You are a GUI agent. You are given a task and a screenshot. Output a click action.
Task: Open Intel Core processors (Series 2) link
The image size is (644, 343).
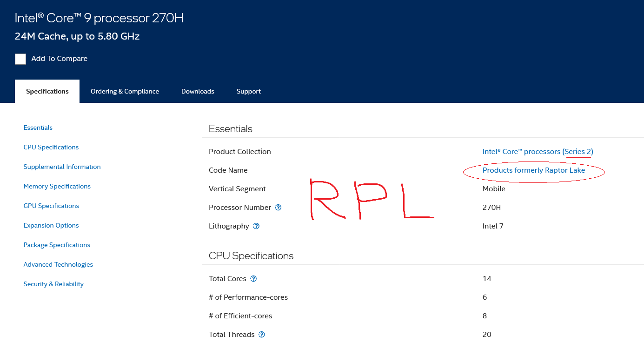[538, 152]
